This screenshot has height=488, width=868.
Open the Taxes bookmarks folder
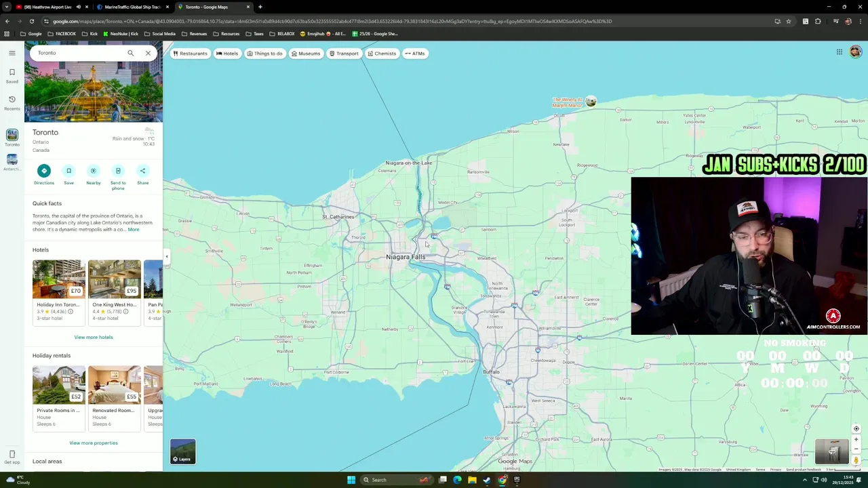click(254, 34)
